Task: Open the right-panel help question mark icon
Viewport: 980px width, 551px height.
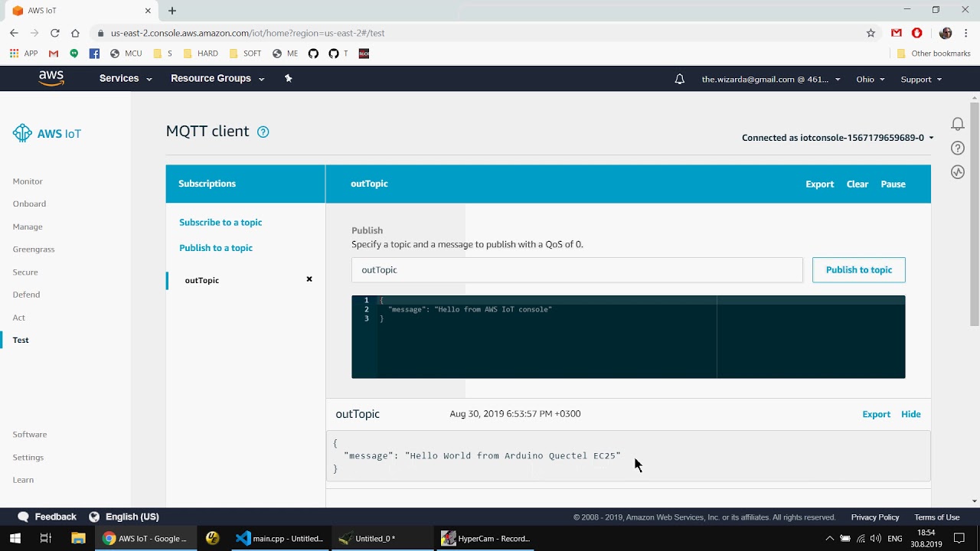Action: click(957, 148)
